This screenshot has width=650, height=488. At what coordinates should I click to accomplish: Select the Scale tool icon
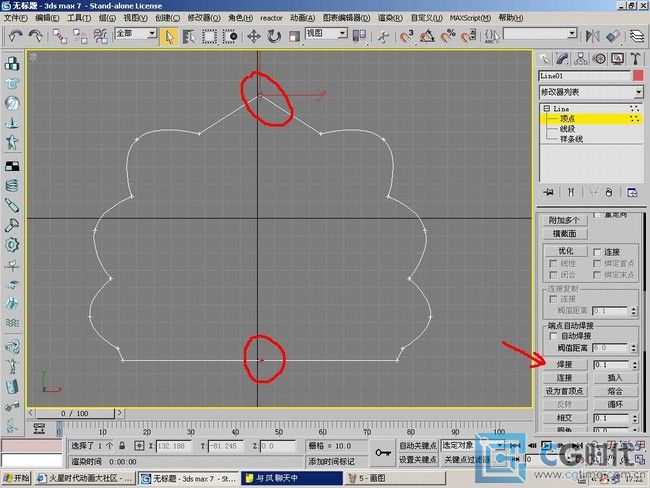294,36
